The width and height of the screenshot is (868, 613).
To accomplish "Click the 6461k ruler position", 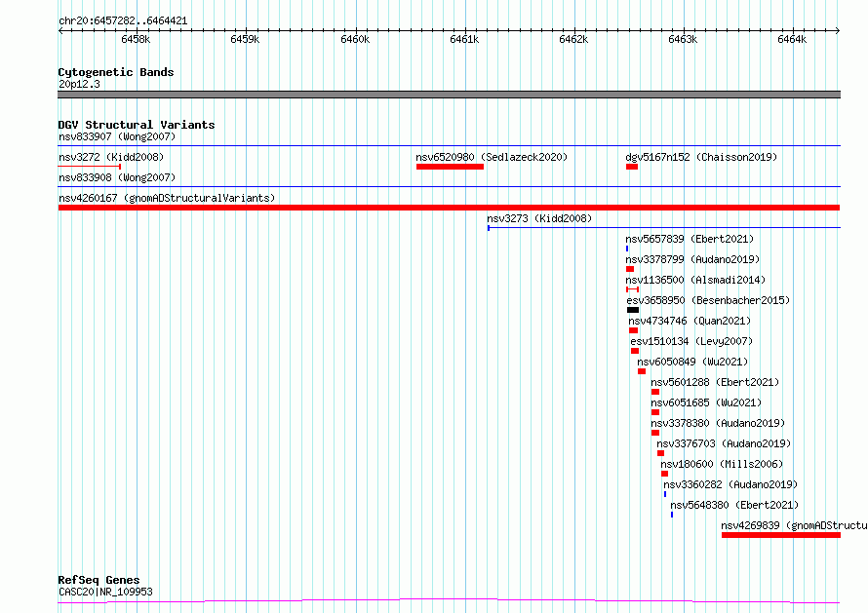I will [464, 39].
